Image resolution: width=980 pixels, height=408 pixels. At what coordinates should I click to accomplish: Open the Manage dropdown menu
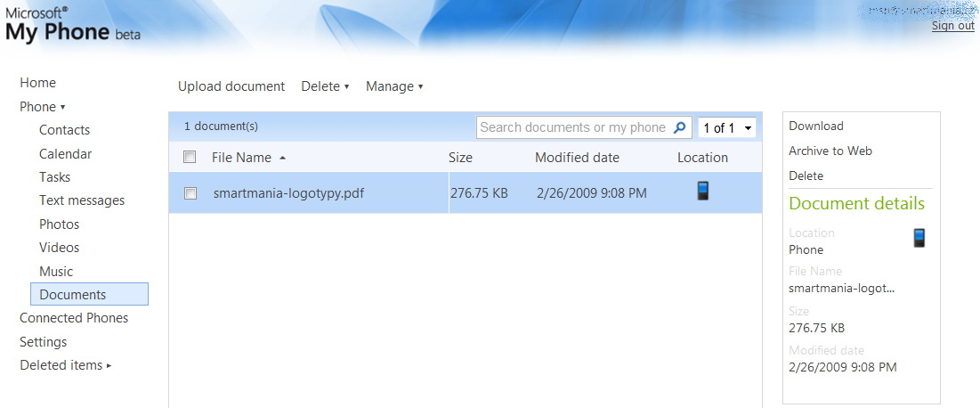(394, 86)
